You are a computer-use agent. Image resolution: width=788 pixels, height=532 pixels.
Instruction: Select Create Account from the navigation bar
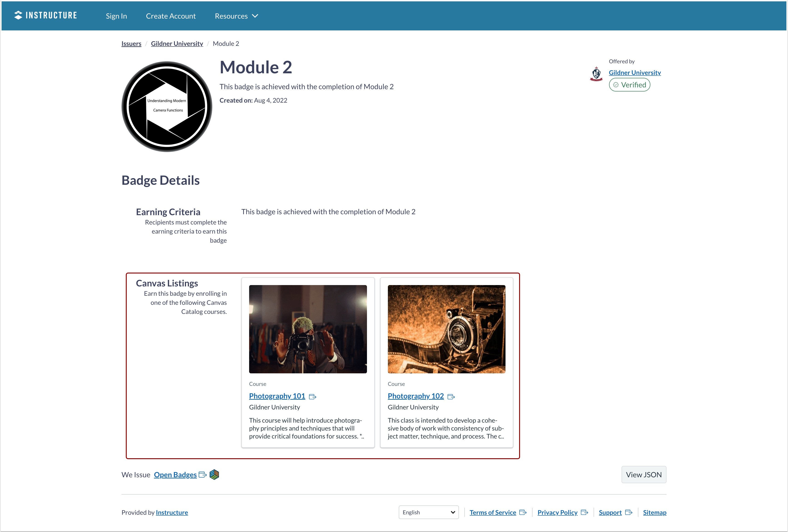[x=171, y=16]
